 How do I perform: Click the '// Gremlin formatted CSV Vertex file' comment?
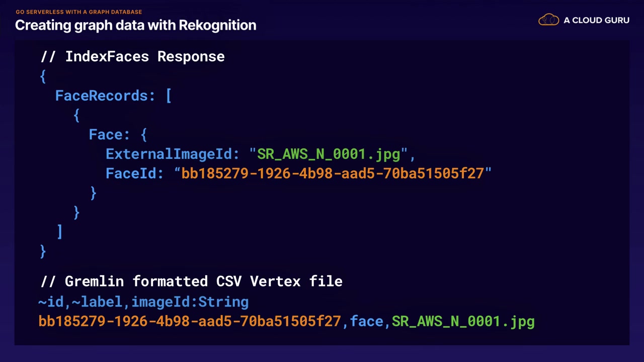point(191,281)
